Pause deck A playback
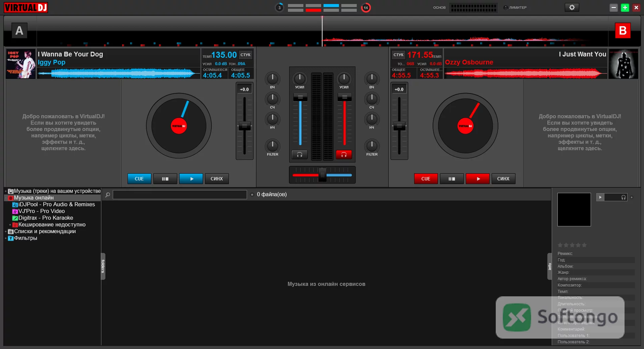This screenshot has height=349, width=644. click(165, 179)
